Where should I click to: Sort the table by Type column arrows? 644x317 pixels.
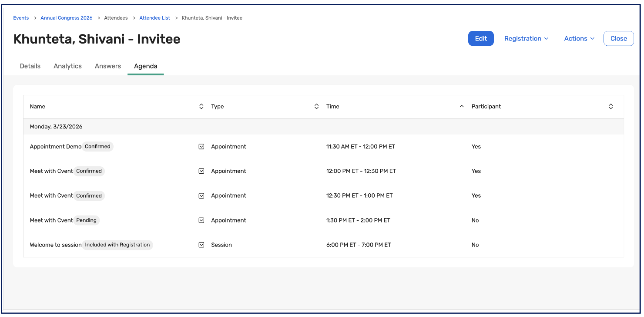coord(316,107)
